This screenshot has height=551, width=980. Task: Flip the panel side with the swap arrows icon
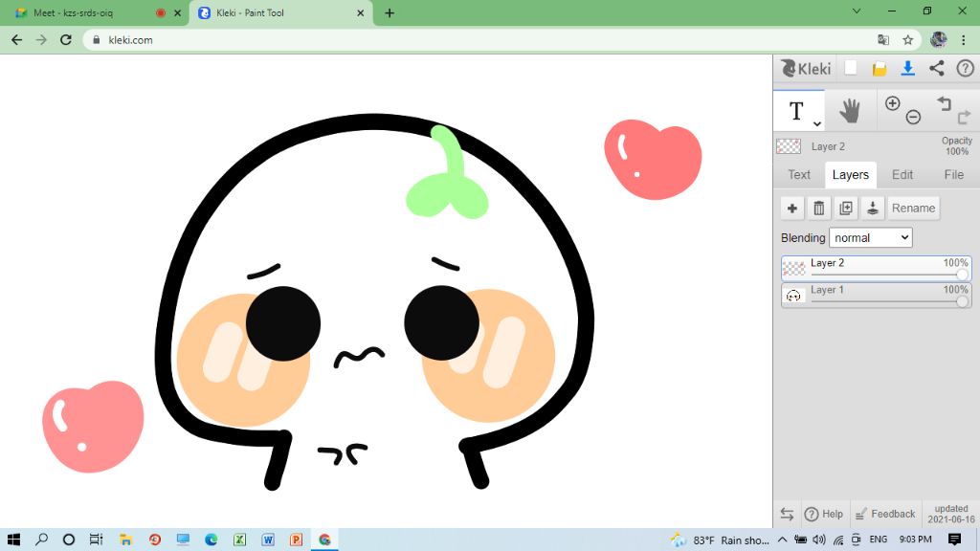click(x=787, y=514)
